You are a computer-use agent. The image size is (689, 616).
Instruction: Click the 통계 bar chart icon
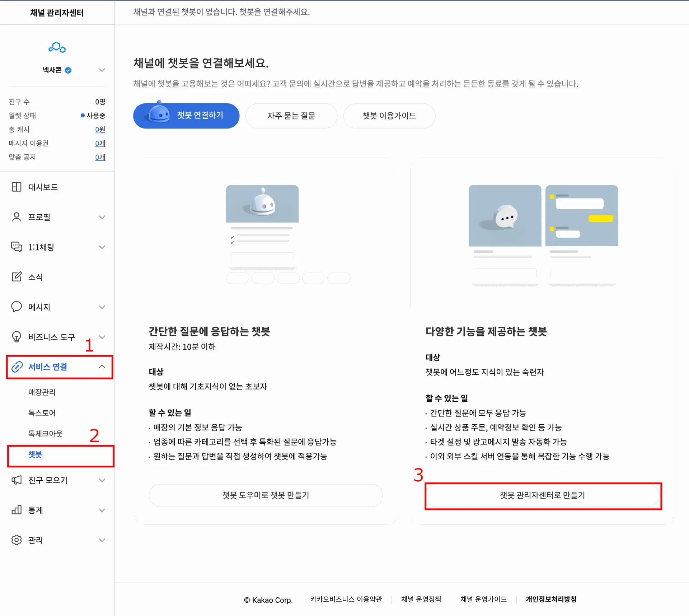coord(17,510)
